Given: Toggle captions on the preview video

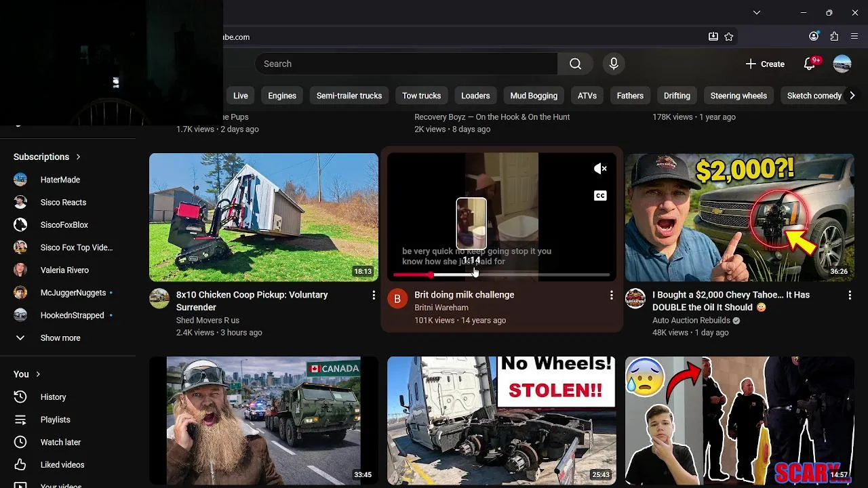Looking at the screenshot, I should pos(600,196).
